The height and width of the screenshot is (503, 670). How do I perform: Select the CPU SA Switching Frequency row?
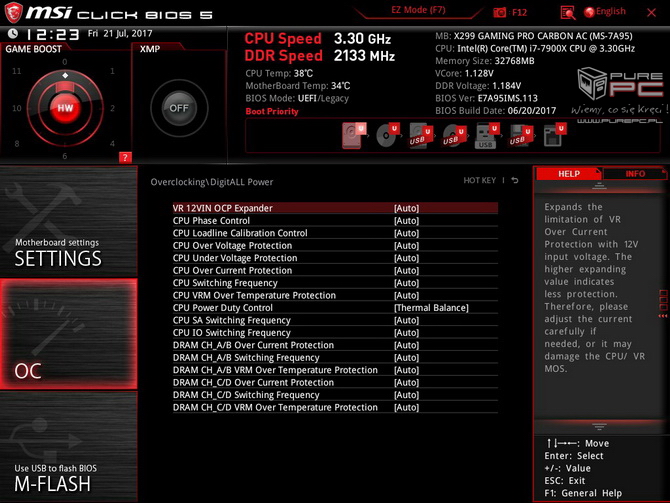click(x=335, y=320)
